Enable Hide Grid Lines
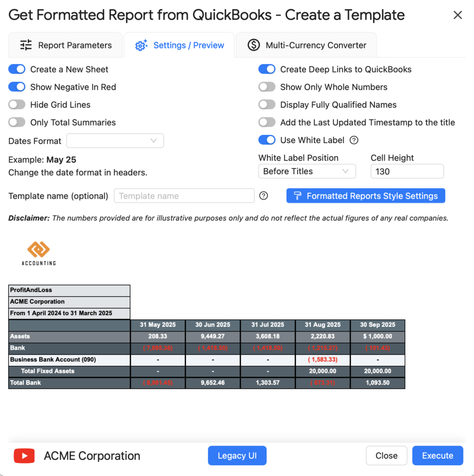 point(17,105)
